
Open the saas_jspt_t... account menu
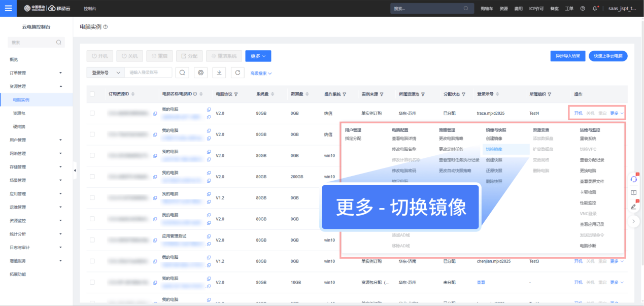point(622,9)
